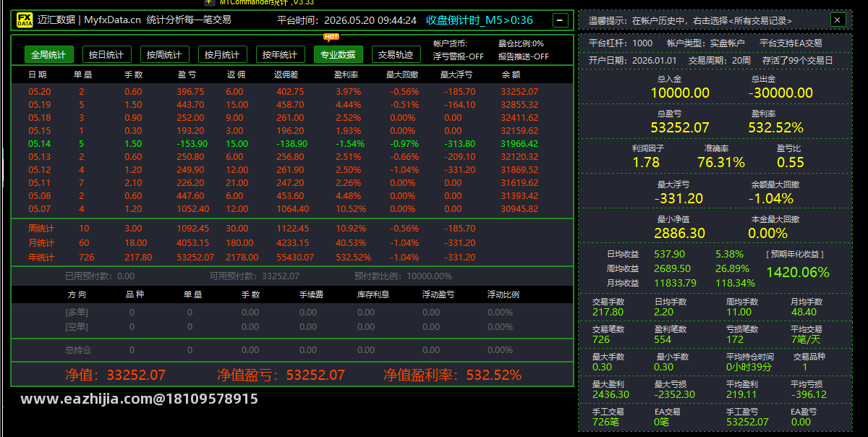This screenshot has height=437, width=868.
Task: Click the 年统计 summary row
Action: click(292, 257)
